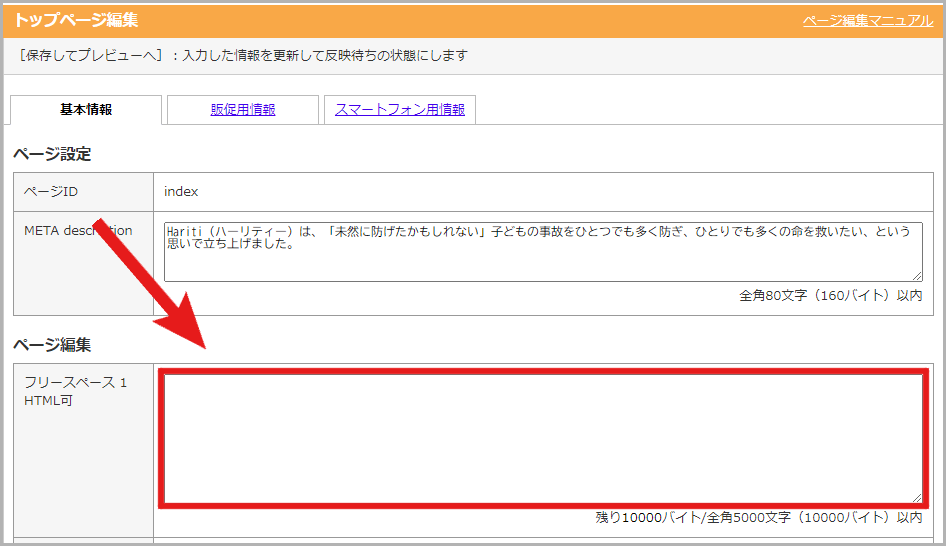Click the トップページ編集 header title
The image size is (946, 546).
pyautogui.click(x=76, y=20)
